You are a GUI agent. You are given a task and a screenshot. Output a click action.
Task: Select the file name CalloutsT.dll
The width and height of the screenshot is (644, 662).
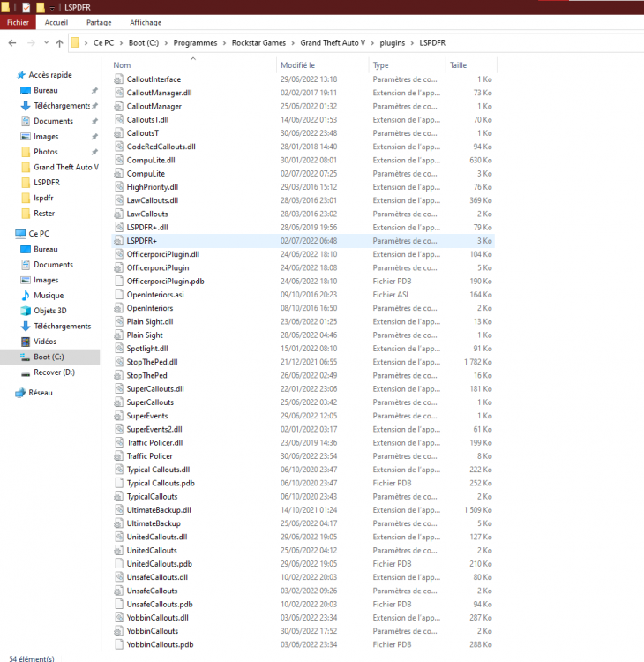(147, 119)
